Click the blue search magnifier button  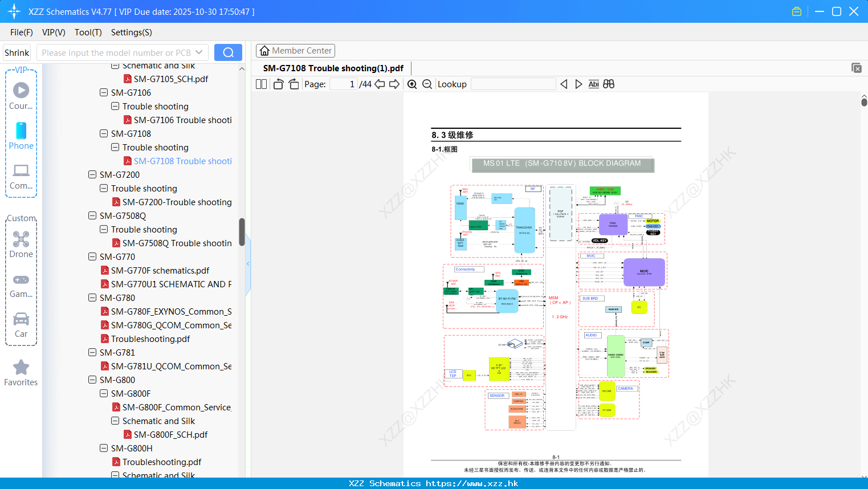coord(228,52)
